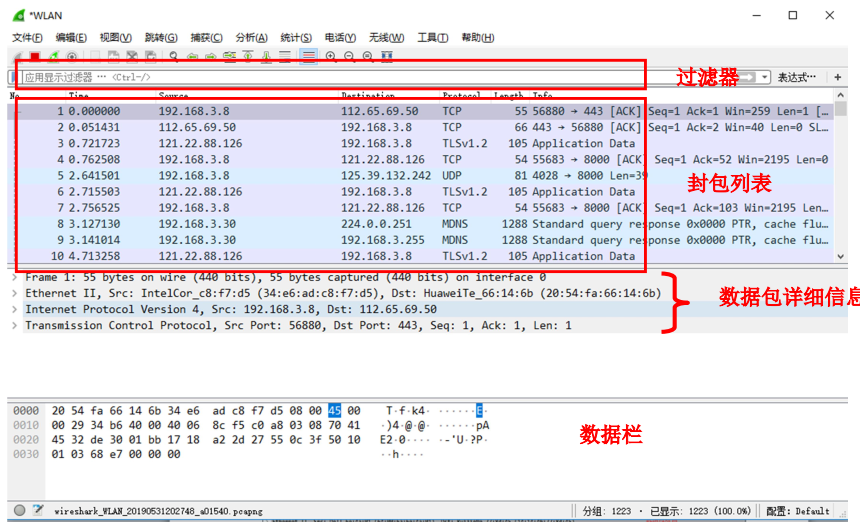Screen dimensions: 860x527
Task: Click the restart capture icon
Action: 53,57
